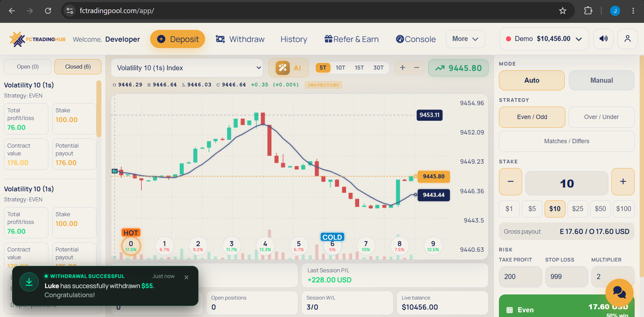Show the Open (0) positions tab
This screenshot has height=317, width=644.
coord(28,67)
